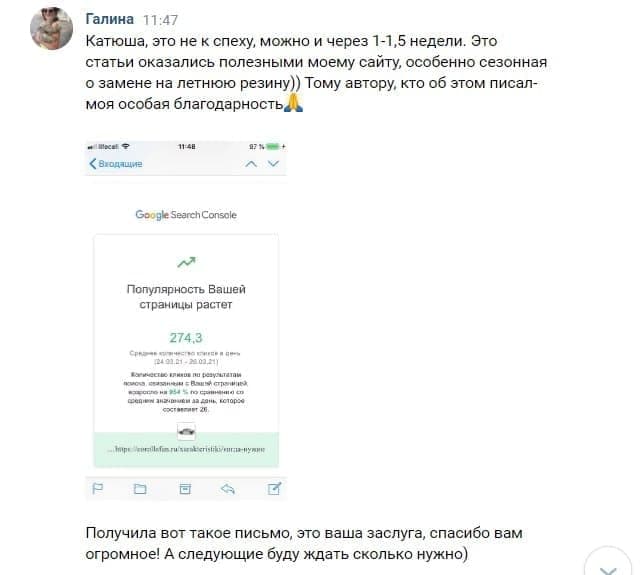Click the compose new message icon
This screenshot has width=640, height=575.
274,488
